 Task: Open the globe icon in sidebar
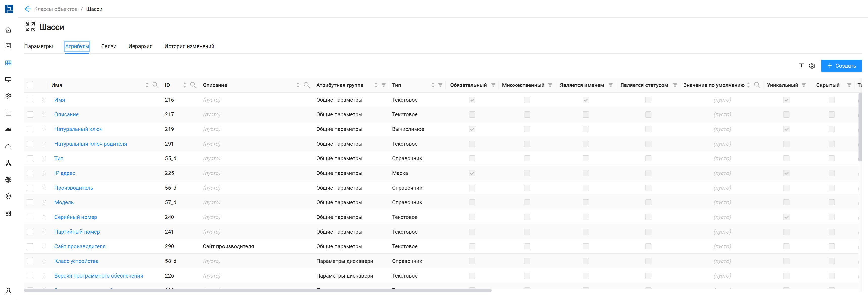(8, 180)
